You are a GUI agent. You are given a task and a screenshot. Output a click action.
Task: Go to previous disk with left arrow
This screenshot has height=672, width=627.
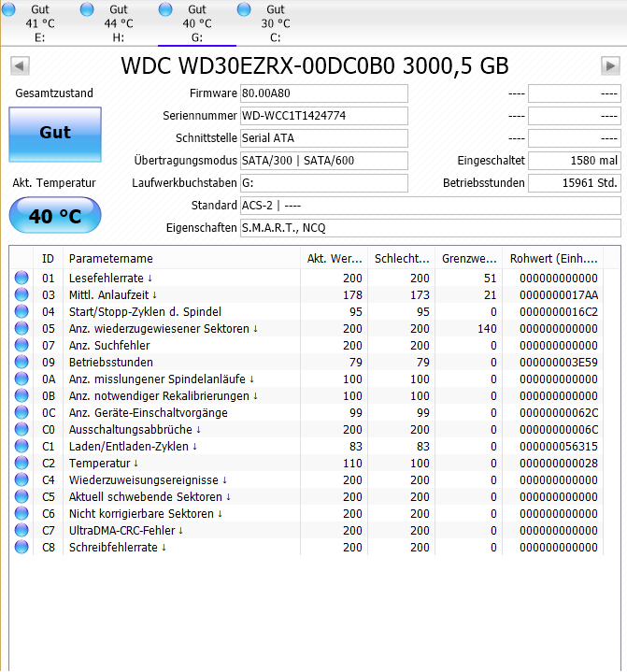click(20, 66)
